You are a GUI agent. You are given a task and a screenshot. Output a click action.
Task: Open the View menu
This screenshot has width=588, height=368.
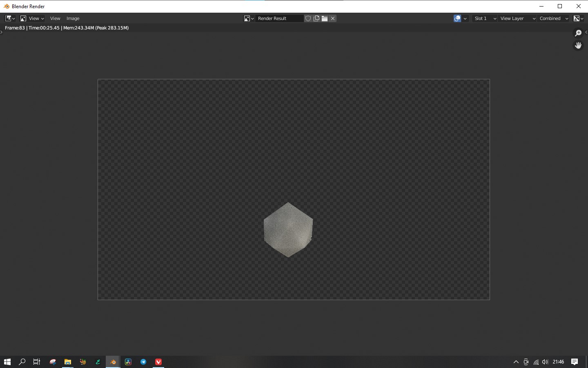tap(55, 18)
